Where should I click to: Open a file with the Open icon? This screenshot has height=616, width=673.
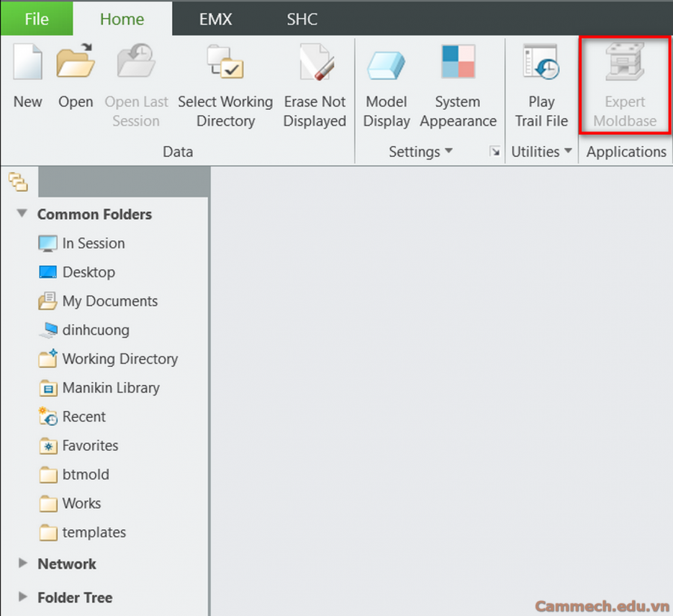click(76, 64)
